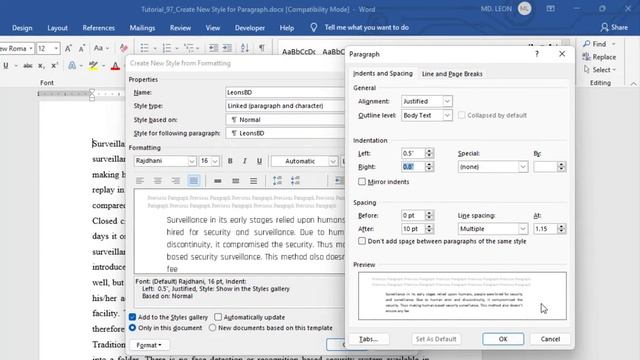Screen dimensions: 640x360
Task: Click ribbon Increase Indent icon
Action: 227,48
